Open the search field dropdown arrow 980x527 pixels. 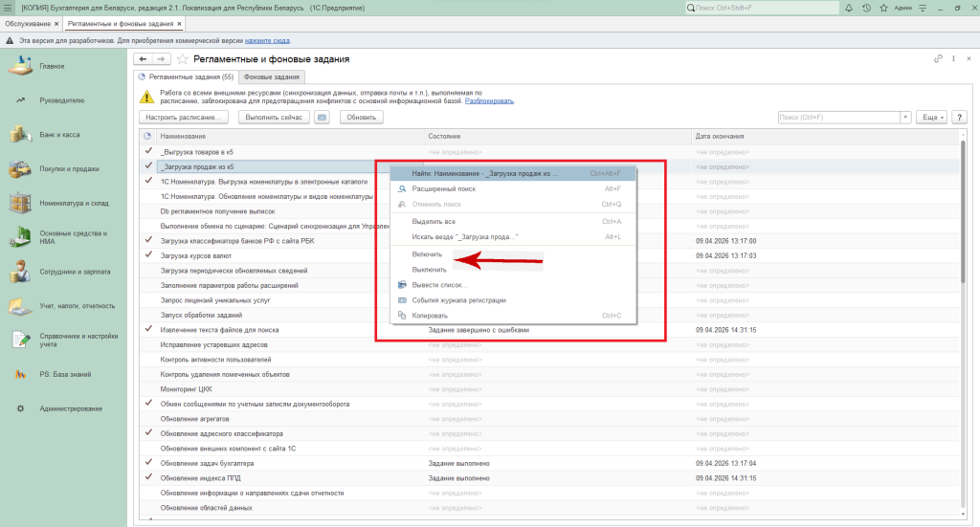[x=906, y=117]
